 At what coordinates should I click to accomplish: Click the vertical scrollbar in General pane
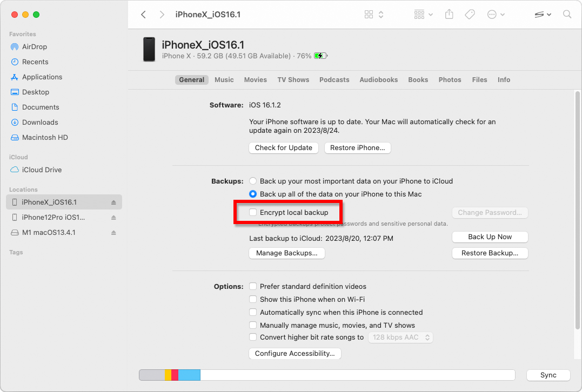(577, 210)
